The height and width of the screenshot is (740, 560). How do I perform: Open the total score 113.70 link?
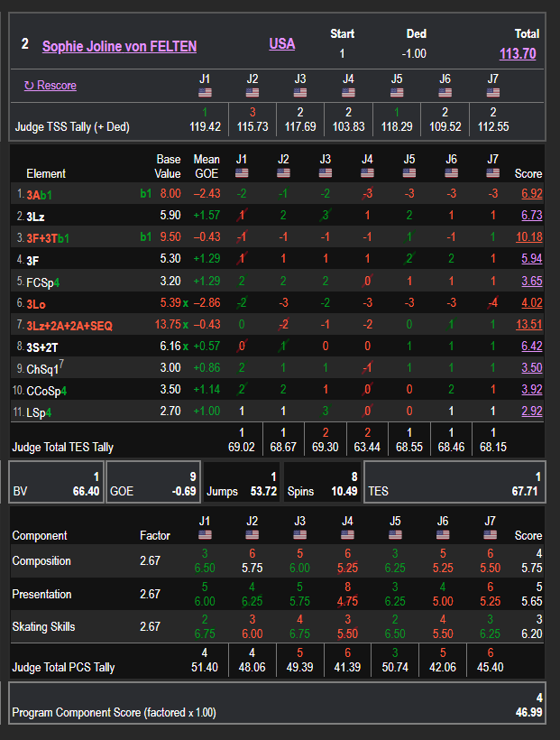[518, 54]
